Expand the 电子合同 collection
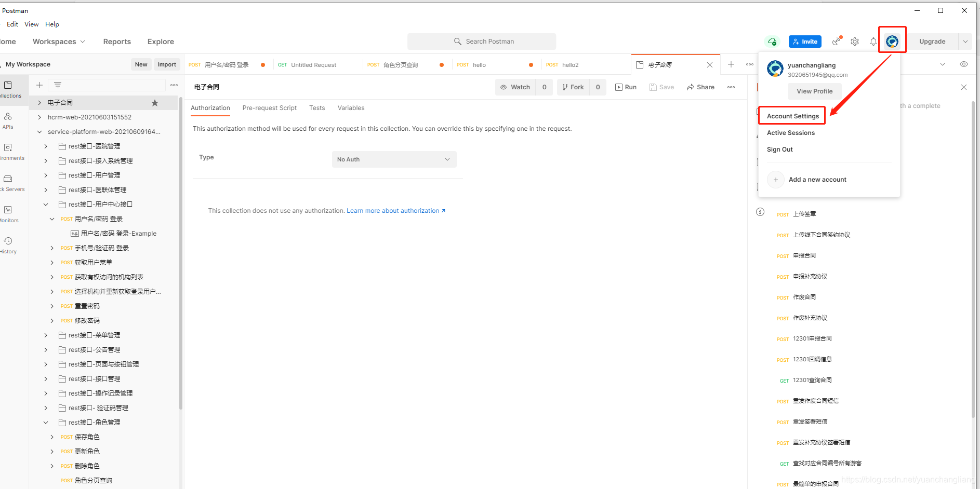The image size is (980, 489). (x=39, y=103)
